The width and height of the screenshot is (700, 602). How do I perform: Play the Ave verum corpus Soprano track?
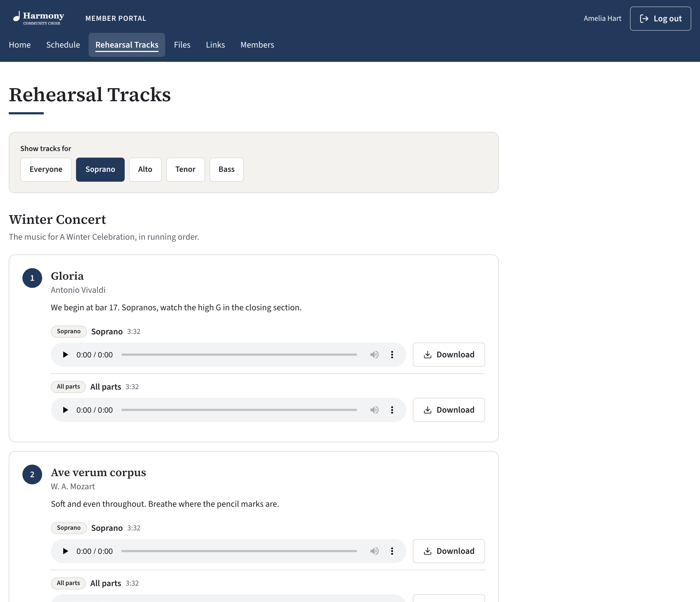[66, 551]
